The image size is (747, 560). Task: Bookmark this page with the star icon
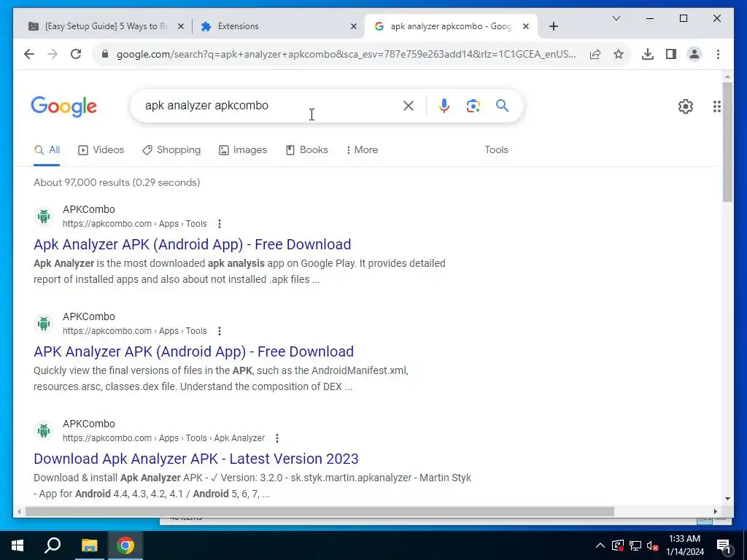[619, 54]
